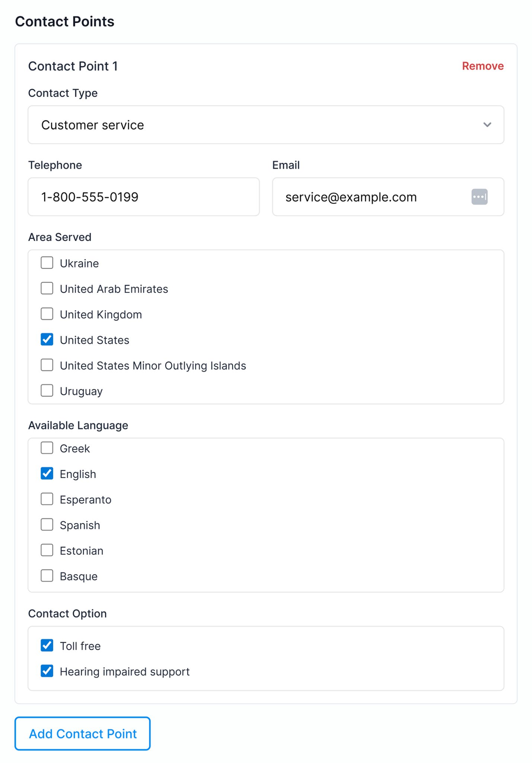Click the Add Contact Point button
This screenshot has width=532, height=763.
83,734
